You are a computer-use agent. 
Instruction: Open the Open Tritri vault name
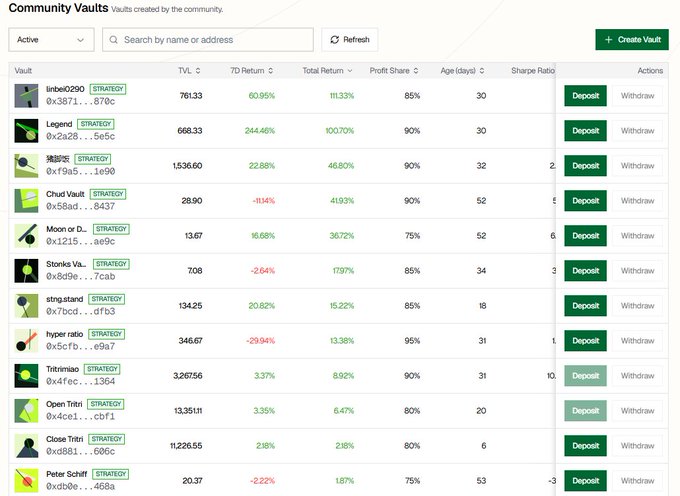click(64, 404)
